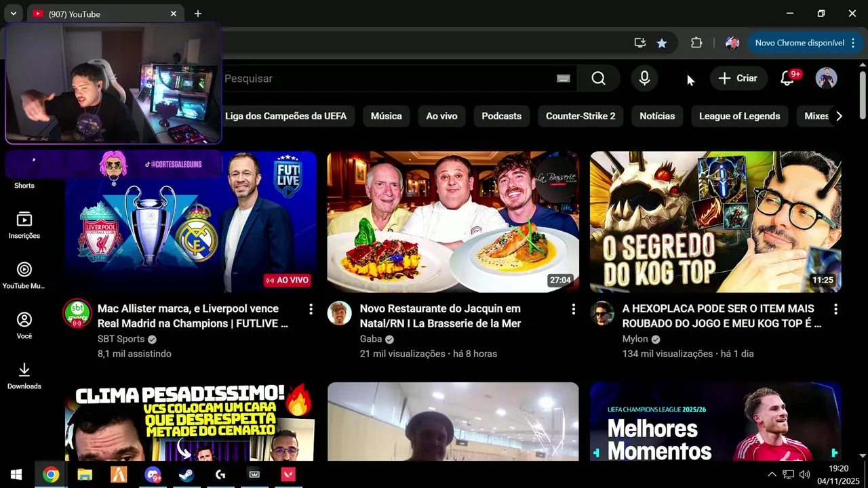Open the on-screen keyboard icon in search

click(x=563, y=79)
